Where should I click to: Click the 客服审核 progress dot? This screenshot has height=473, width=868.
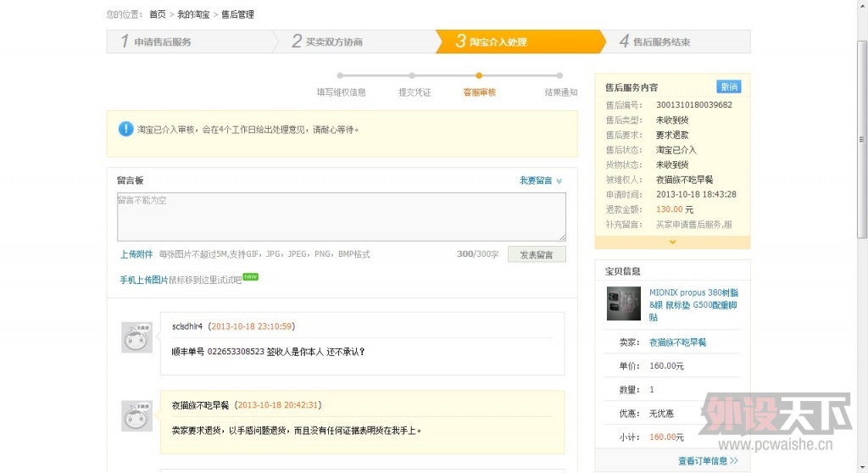pyautogui.click(x=479, y=75)
